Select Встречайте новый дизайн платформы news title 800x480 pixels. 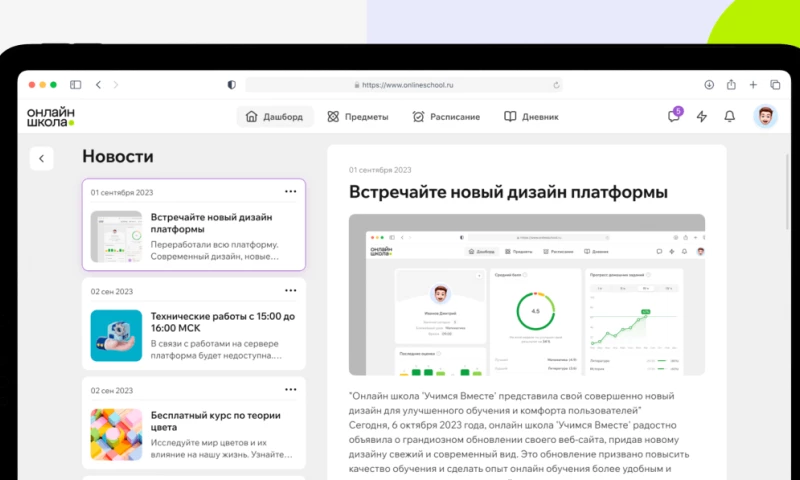[x=211, y=223]
